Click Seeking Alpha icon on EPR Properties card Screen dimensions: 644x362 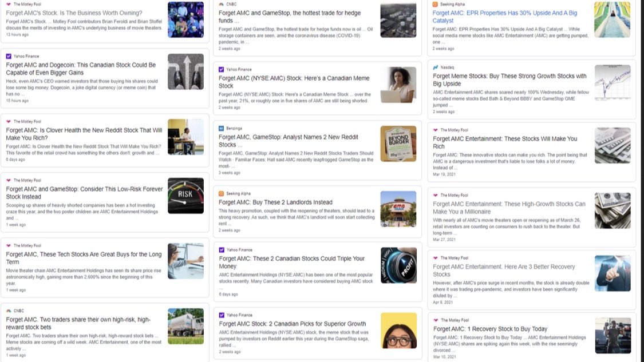click(436, 4)
